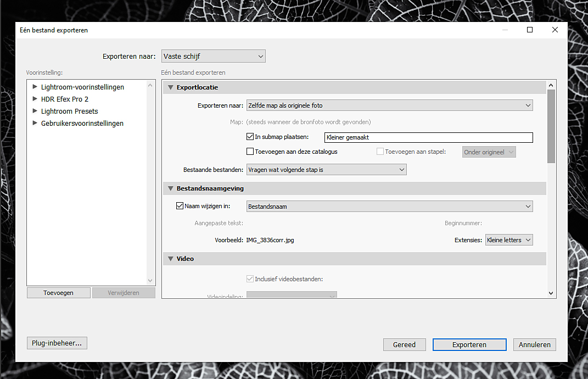
Task: Open the Vaste schijf export destination dropdown
Action: pos(213,56)
